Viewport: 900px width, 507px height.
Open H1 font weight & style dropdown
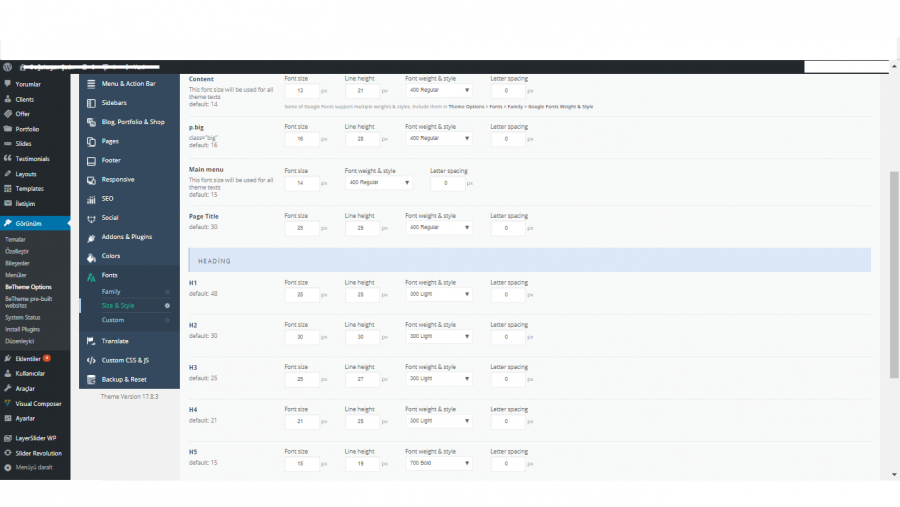pos(439,294)
